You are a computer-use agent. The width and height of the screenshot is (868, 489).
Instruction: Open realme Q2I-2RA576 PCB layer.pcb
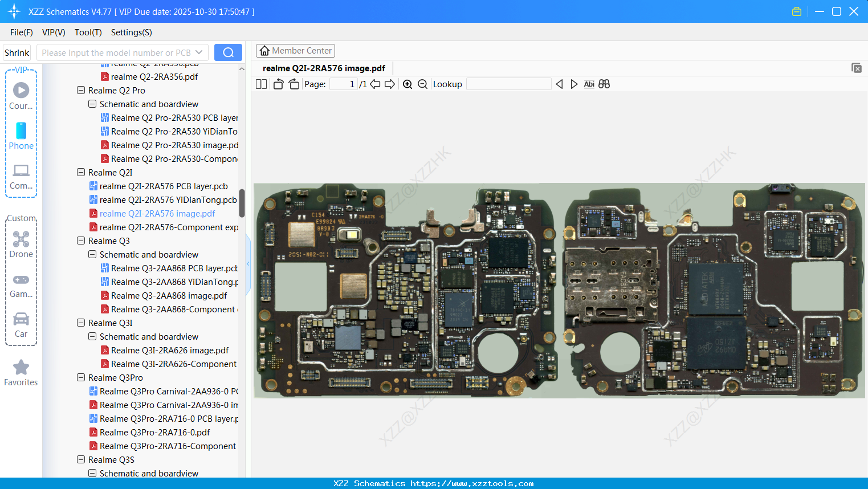coord(158,186)
